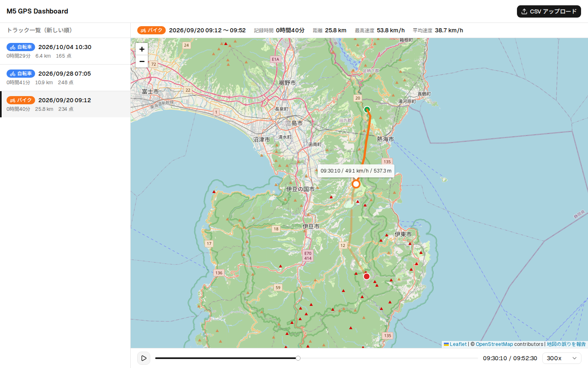Screen dimensions: 588x368
Task: Click the M5 GPS Dashboard title
Action: [x=37, y=11]
